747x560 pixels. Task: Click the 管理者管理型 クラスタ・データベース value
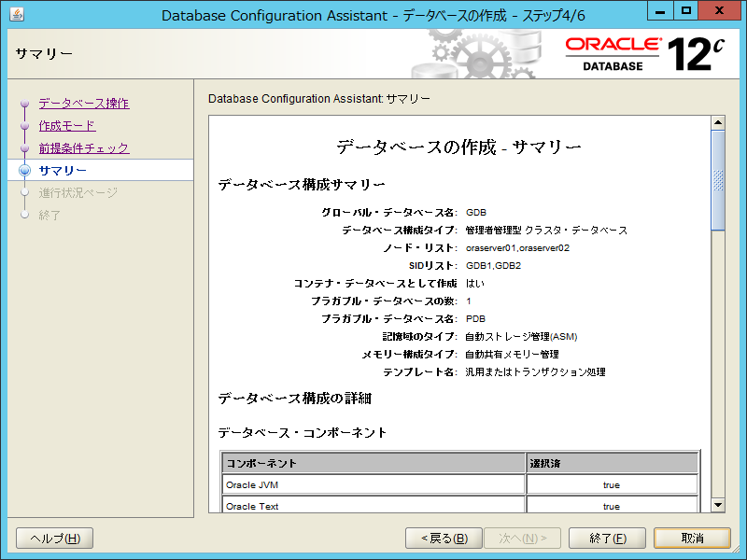(x=546, y=231)
